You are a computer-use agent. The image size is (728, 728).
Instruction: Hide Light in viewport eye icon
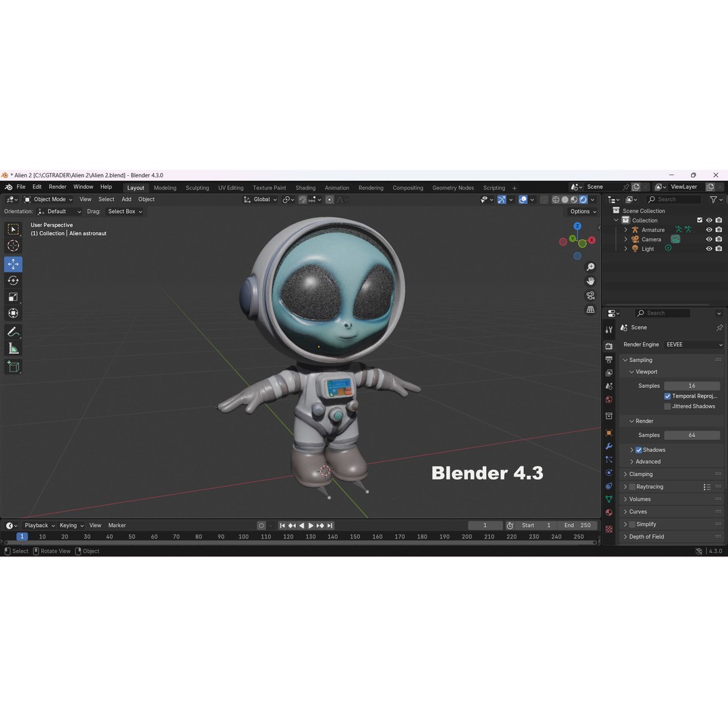pos(709,248)
